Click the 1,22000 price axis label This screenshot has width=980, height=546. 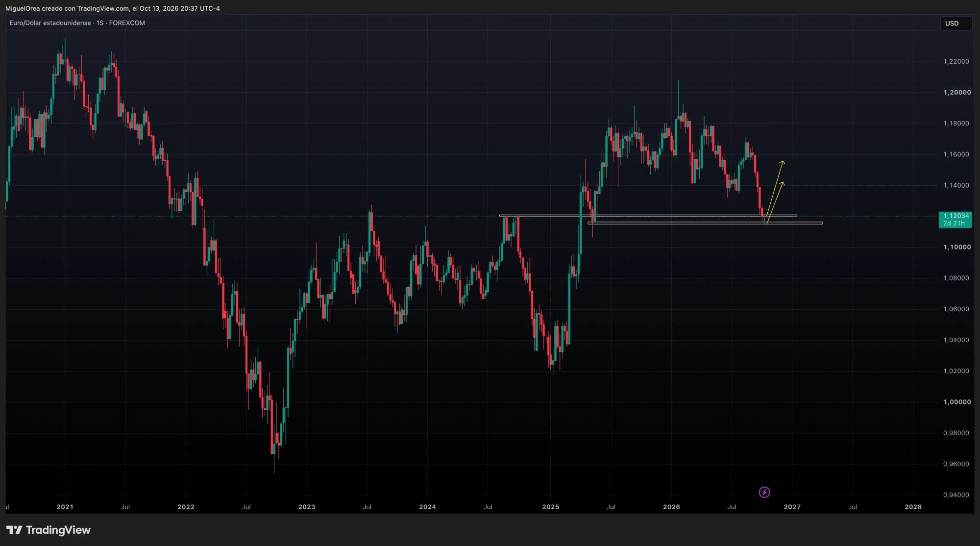coord(956,61)
